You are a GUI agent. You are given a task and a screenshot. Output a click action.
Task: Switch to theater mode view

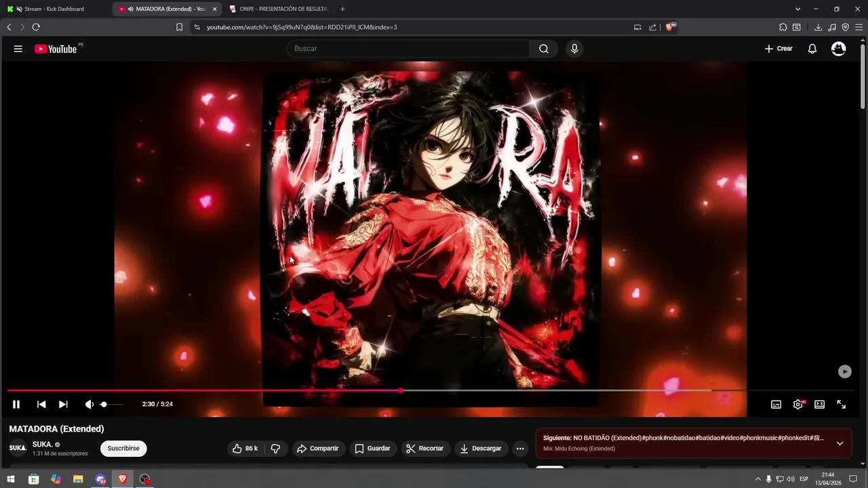click(x=819, y=404)
